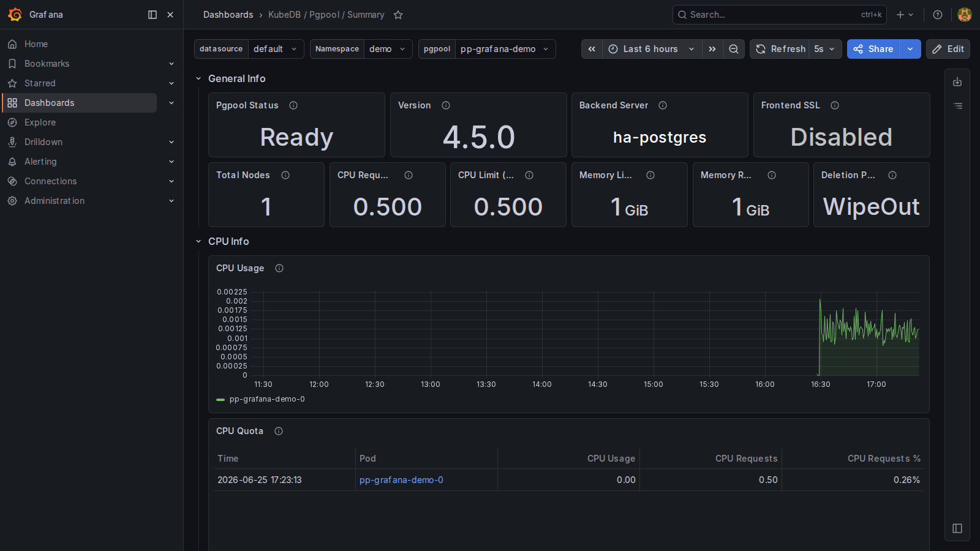Show info for Backend Server panel
Image resolution: width=980 pixels, height=551 pixels.
point(663,105)
